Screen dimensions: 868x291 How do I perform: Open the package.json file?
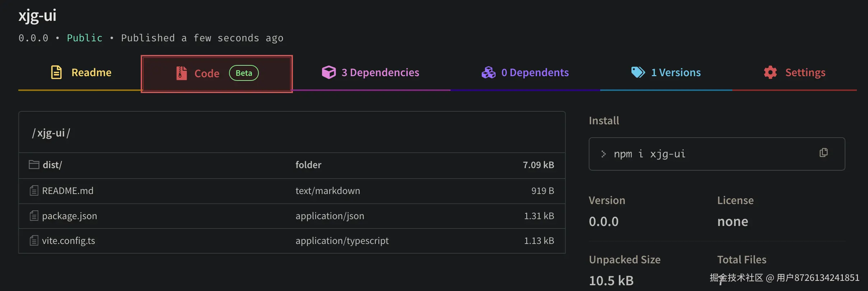tap(69, 216)
